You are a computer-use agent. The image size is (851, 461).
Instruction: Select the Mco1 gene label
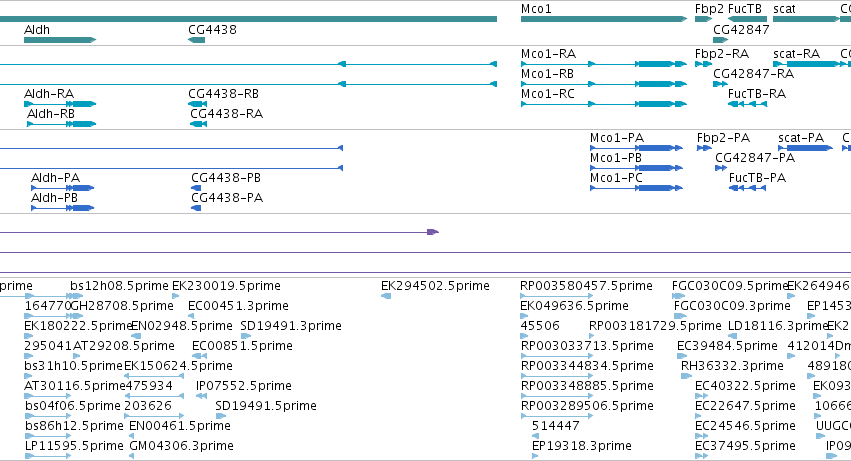(536, 9)
